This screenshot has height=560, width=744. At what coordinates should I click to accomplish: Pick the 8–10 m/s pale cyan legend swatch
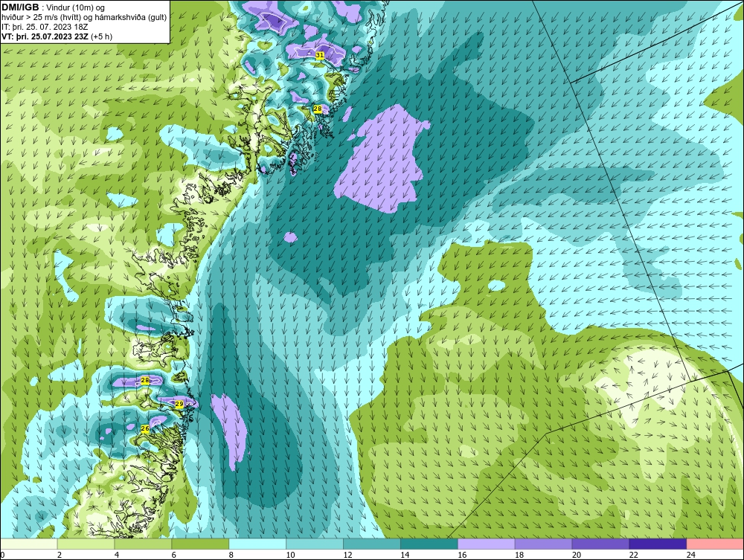tap(257, 544)
